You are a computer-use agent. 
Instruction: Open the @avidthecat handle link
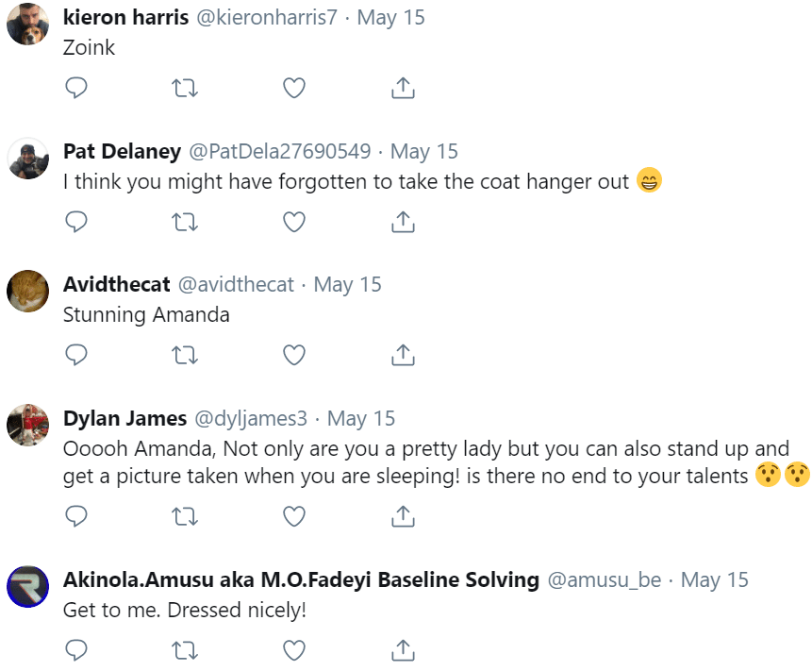(x=236, y=284)
